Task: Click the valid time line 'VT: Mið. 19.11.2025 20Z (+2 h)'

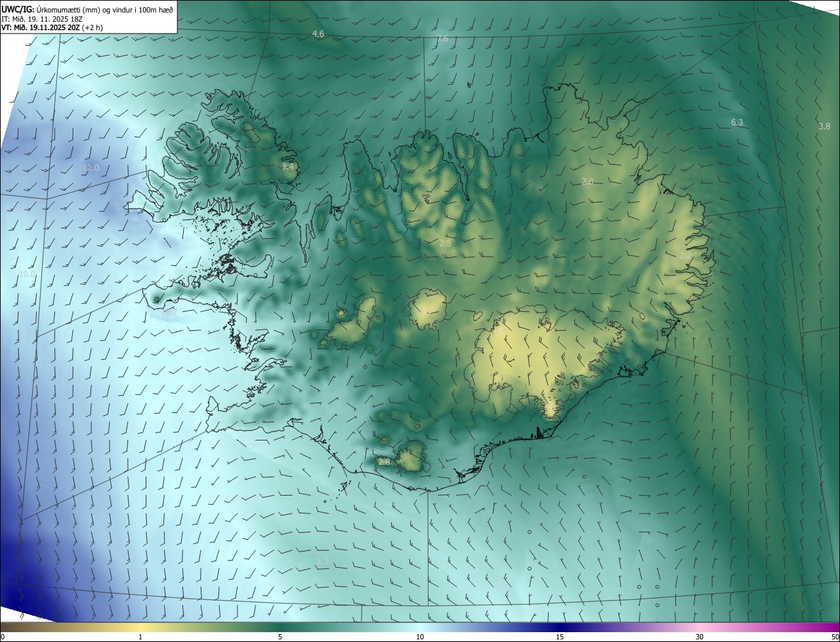Action: [52, 28]
